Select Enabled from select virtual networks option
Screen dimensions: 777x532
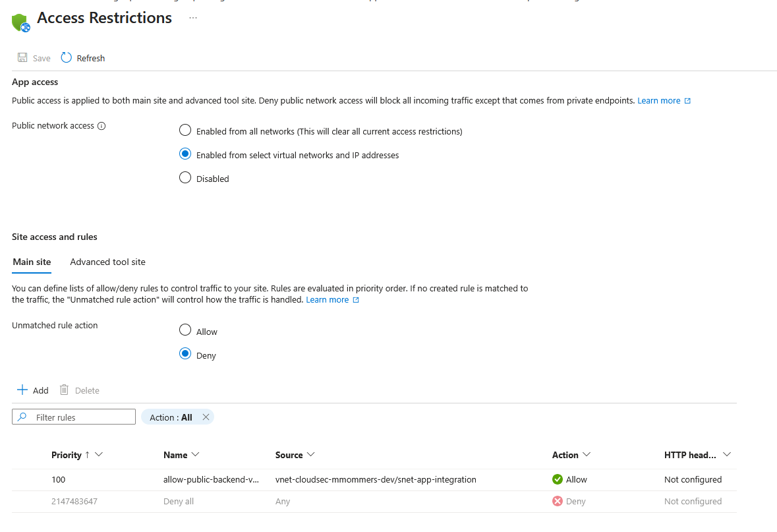[x=185, y=154]
